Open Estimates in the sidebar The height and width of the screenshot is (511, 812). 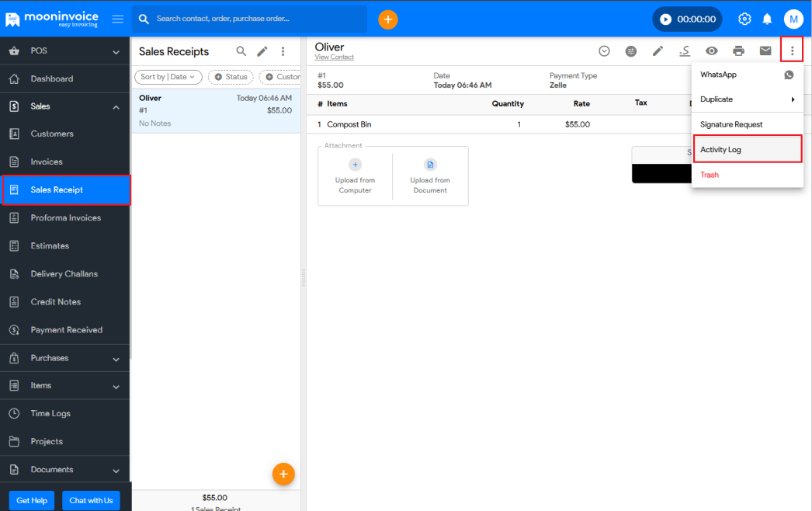[64, 245]
